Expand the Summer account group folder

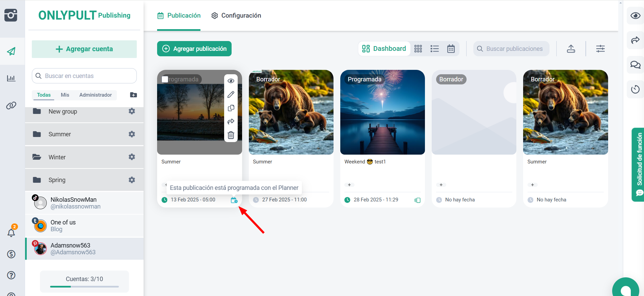[x=37, y=134]
